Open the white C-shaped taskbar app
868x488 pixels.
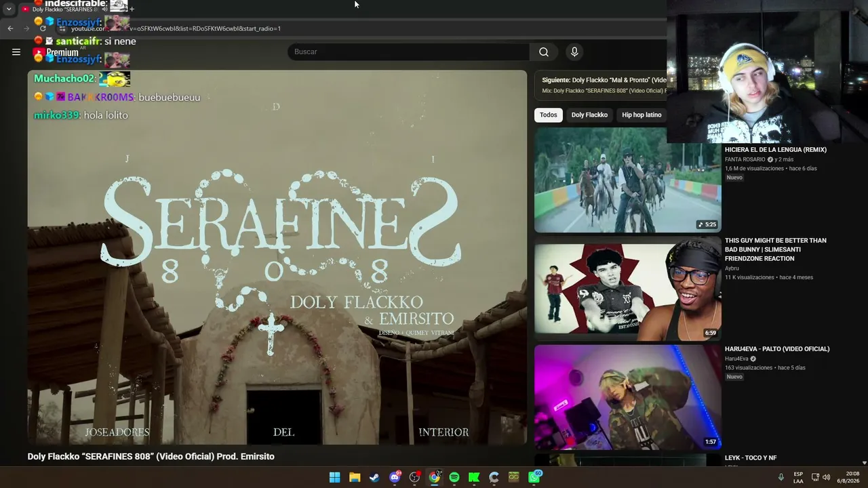point(494,477)
